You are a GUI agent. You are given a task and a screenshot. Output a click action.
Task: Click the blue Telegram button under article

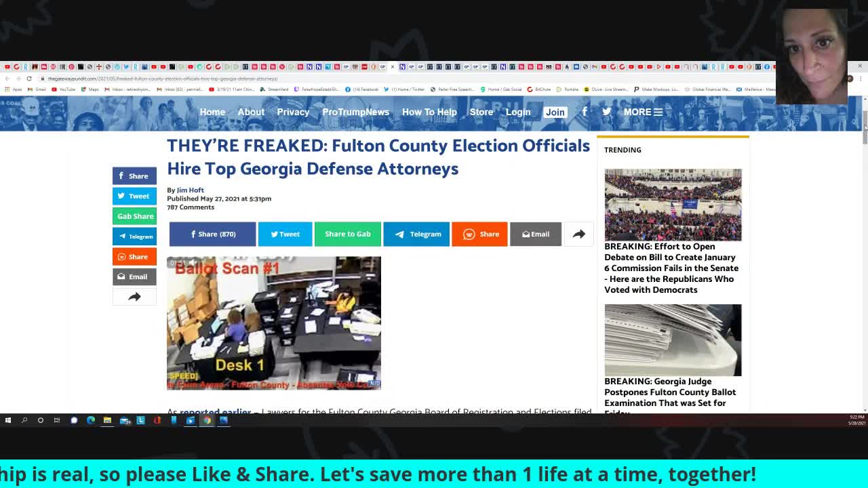point(416,234)
